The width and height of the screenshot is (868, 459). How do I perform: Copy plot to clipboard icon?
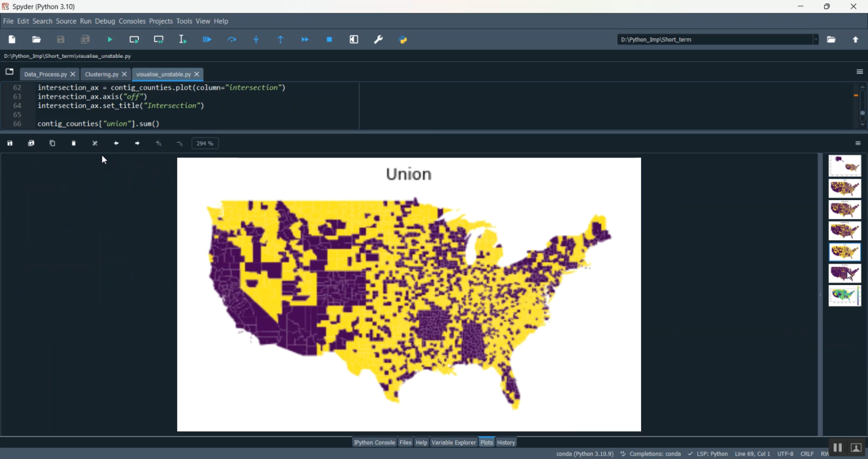52,143
